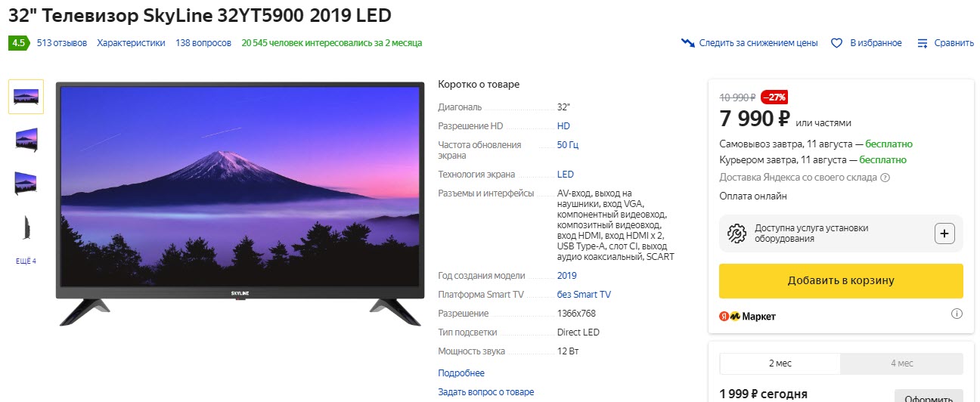This screenshot has height=402, width=980.
Task: Click Следить за снижением цены
Action: point(758,43)
